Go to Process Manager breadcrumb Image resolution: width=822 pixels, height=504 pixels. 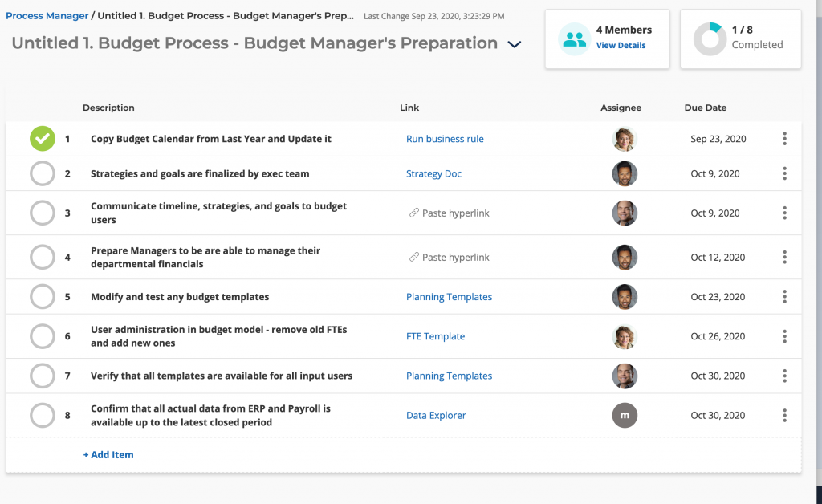(47, 16)
